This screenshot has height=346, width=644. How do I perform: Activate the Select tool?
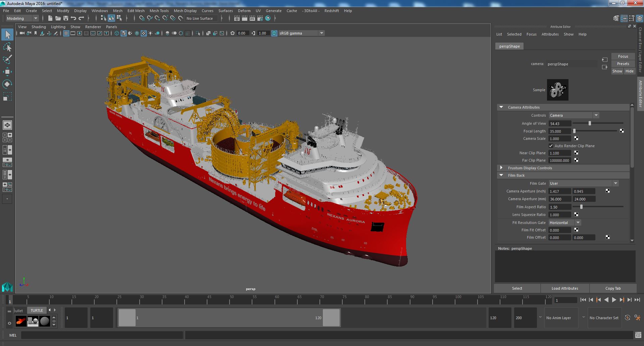click(7, 35)
